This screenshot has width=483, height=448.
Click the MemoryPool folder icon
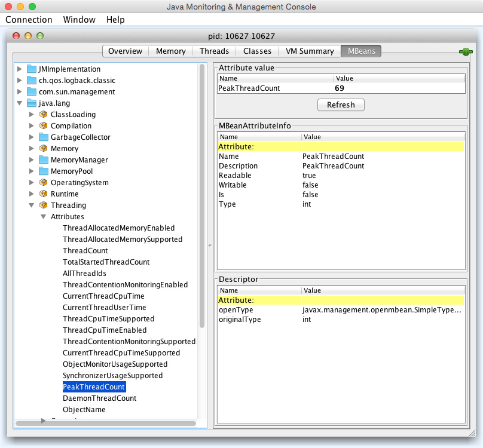[x=43, y=171]
